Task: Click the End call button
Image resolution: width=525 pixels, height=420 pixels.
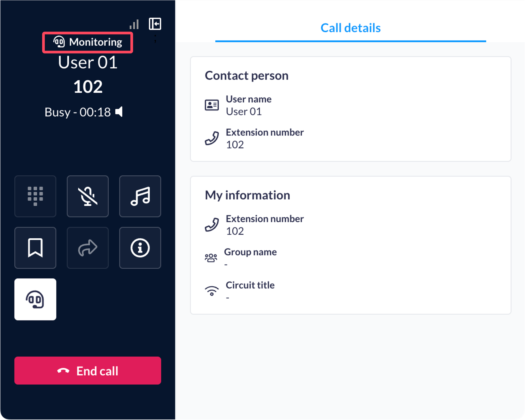Action: (x=88, y=371)
